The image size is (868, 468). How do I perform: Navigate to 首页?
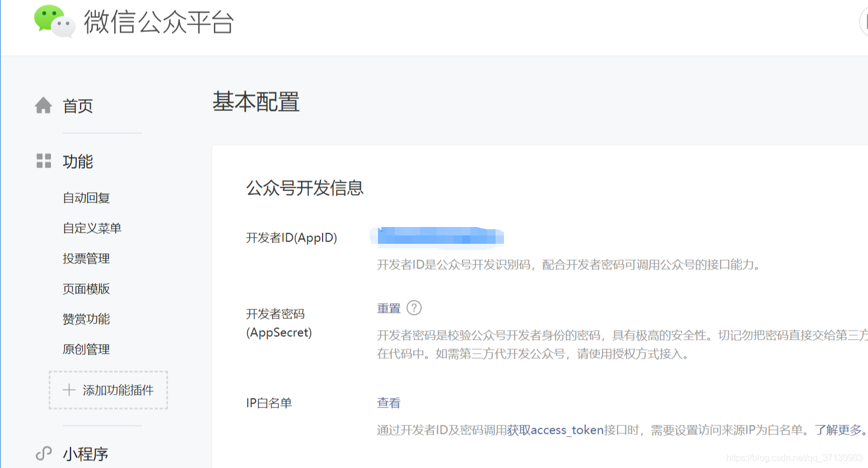point(77,106)
